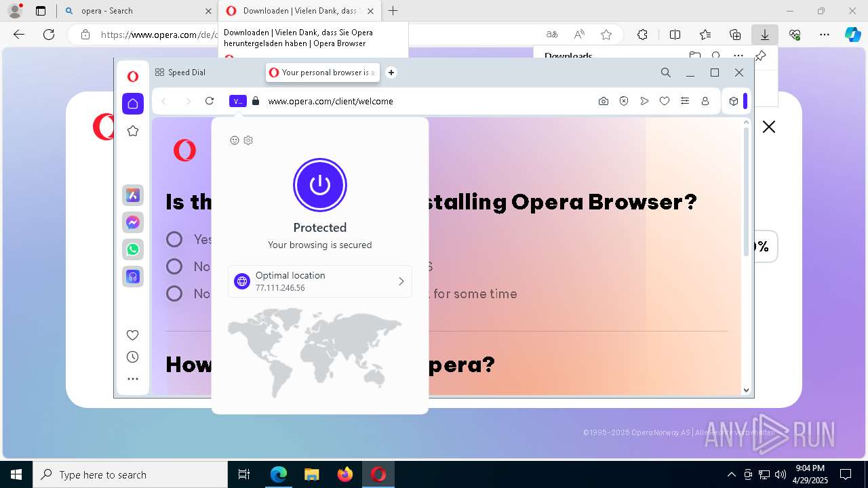Open Opera easy setup sliders icon

[685, 101]
